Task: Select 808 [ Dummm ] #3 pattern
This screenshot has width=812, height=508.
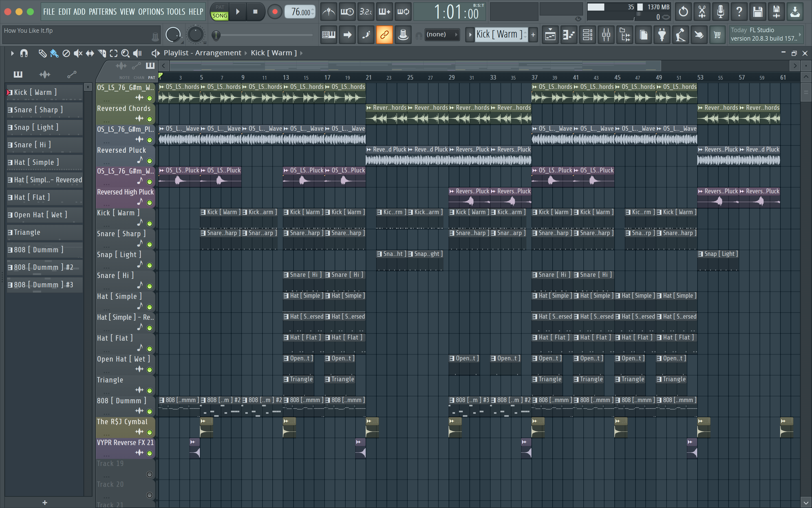Action: point(45,285)
